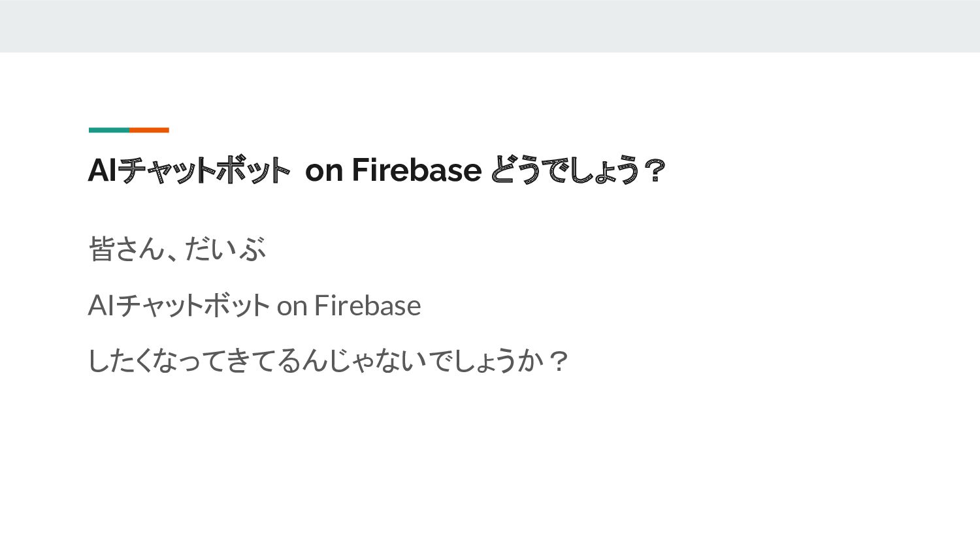The height and width of the screenshot is (551, 980).
Task: Click the kanji 皆 in the body text
Action: tap(101, 249)
